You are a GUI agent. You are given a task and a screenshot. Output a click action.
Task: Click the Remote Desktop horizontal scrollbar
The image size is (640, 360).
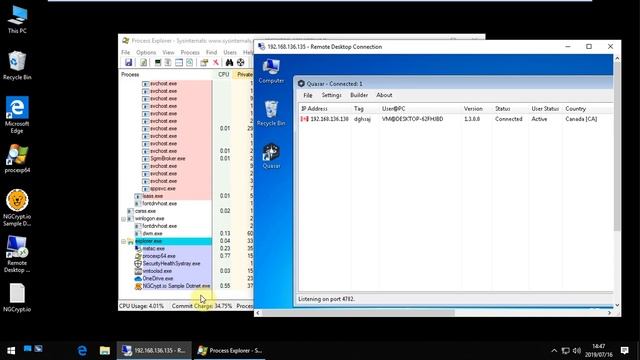tap(358, 313)
